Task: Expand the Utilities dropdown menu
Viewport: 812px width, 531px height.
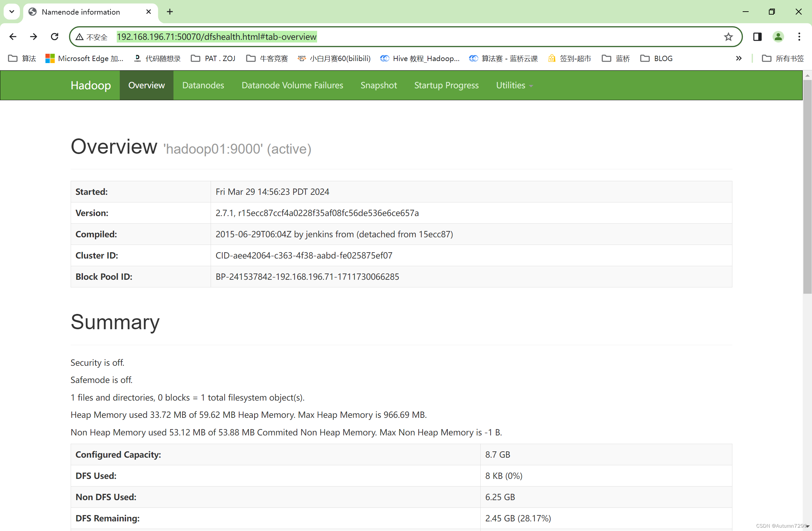Action: tap(514, 85)
